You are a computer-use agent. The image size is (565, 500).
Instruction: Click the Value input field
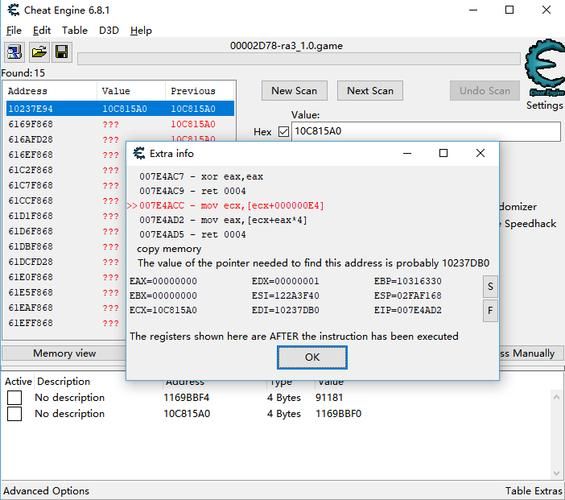click(x=426, y=131)
